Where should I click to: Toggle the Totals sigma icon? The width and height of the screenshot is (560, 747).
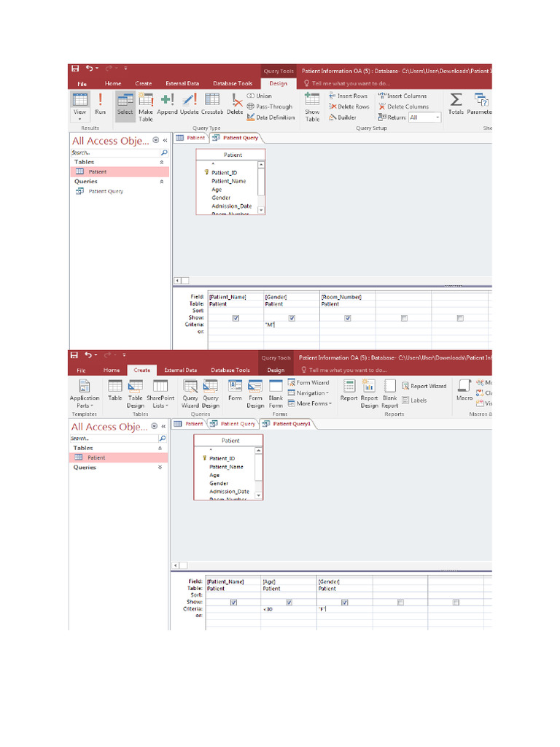pyautogui.click(x=456, y=104)
